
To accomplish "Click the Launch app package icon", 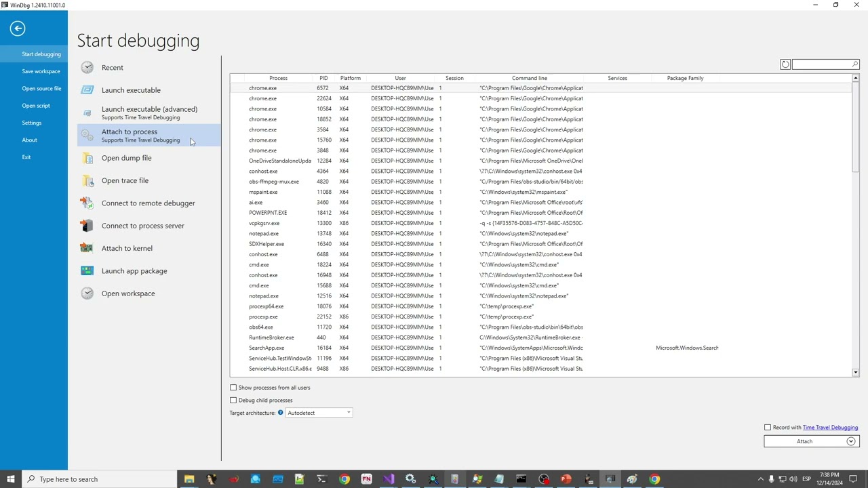I will pos(87,271).
